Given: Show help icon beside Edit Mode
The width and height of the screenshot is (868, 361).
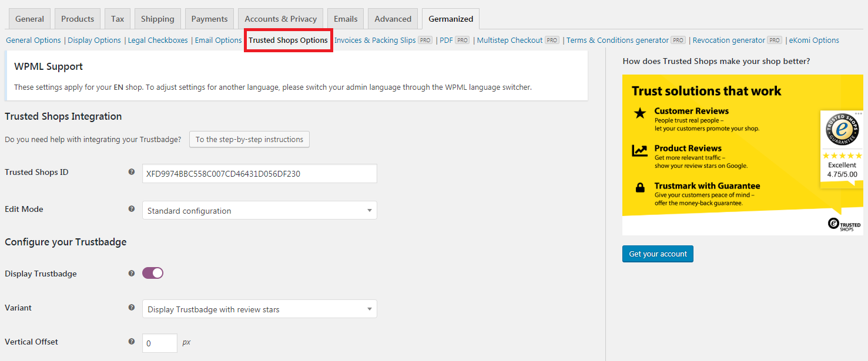Looking at the screenshot, I should 132,209.
